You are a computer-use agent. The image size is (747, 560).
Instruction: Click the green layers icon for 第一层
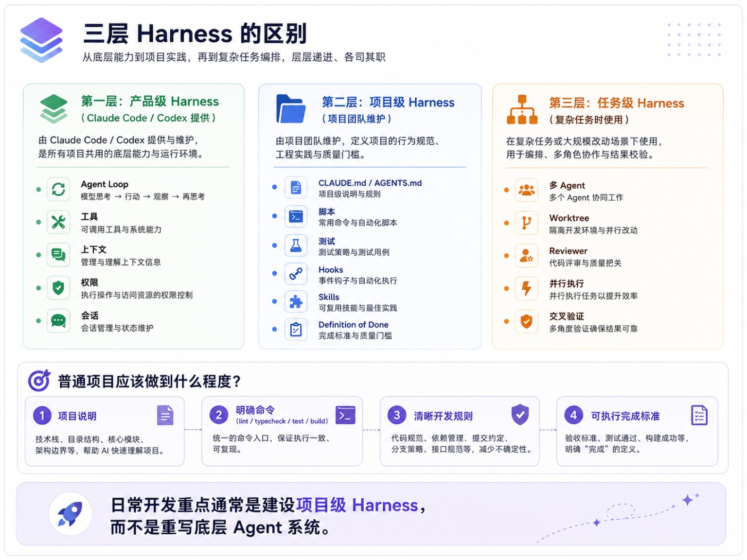coord(53,109)
